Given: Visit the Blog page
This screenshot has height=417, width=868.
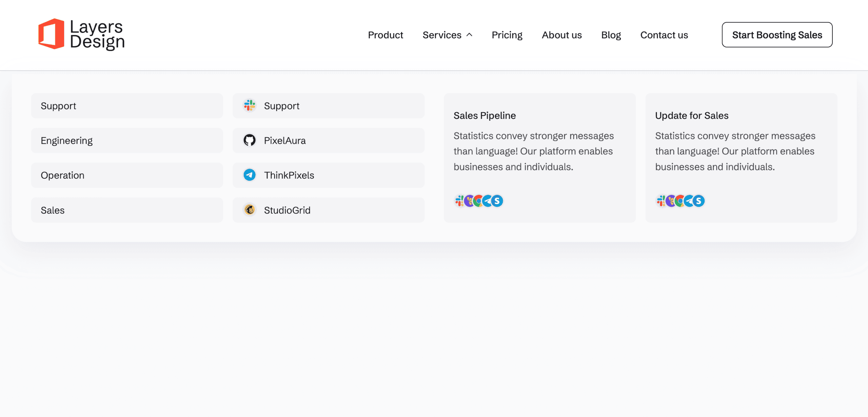Looking at the screenshot, I should (611, 35).
